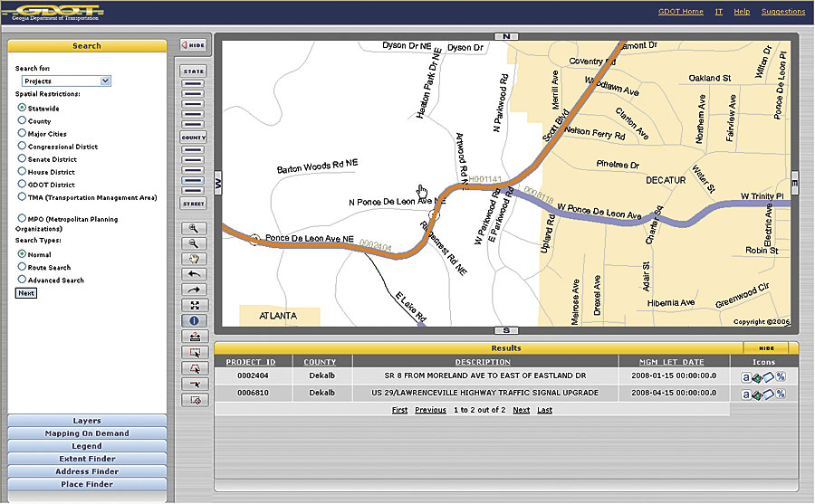Sort results by MGM_LET_DATE column
Screen dimensions: 815x504
[x=672, y=362]
